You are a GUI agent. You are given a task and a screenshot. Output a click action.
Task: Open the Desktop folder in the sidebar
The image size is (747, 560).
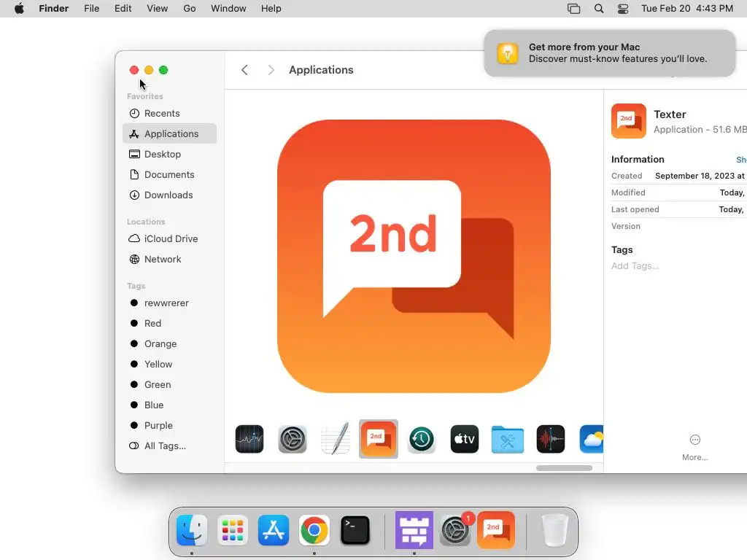(169, 155)
